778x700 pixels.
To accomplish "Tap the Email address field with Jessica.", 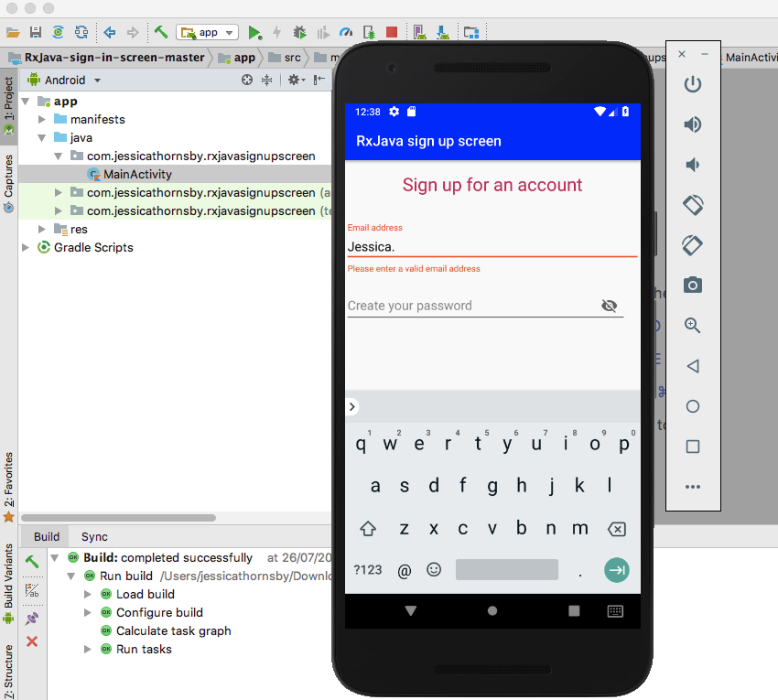I will pos(492,246).
